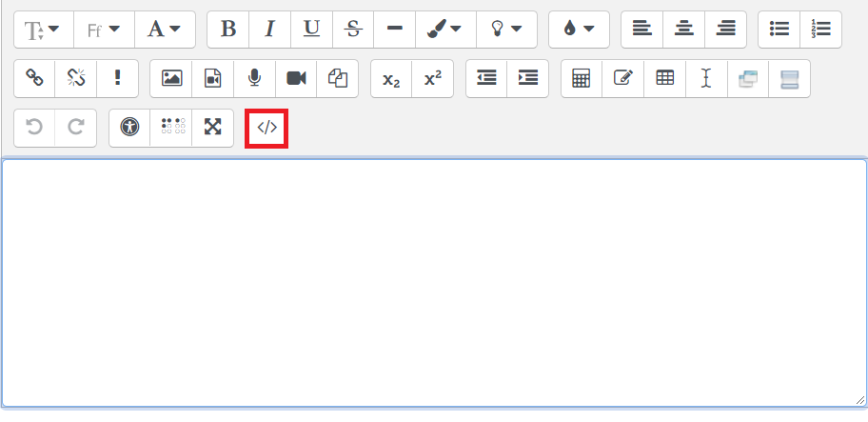This screenshot has height=422, width=868.
Task: Open the Ff font family dropdown
Action: click(104, 30)
